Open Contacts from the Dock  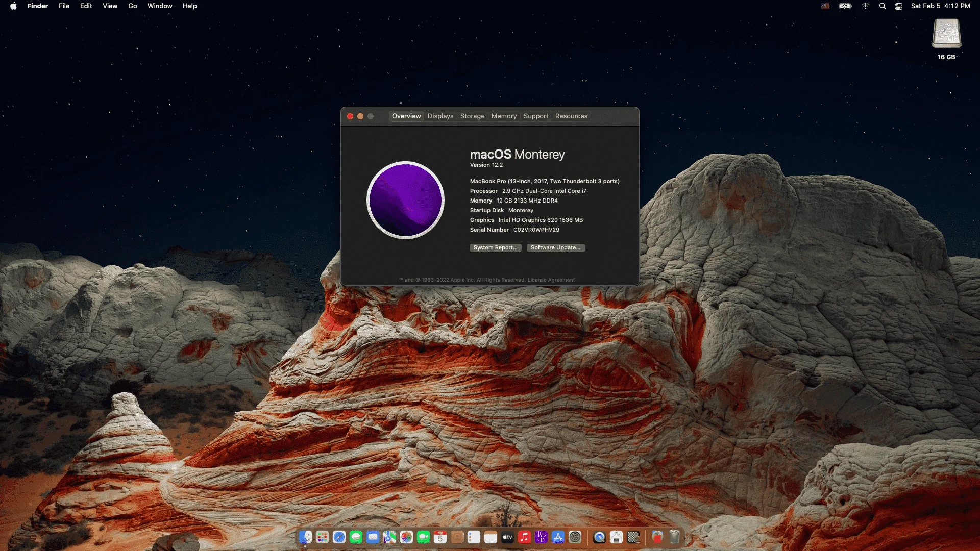457,537
